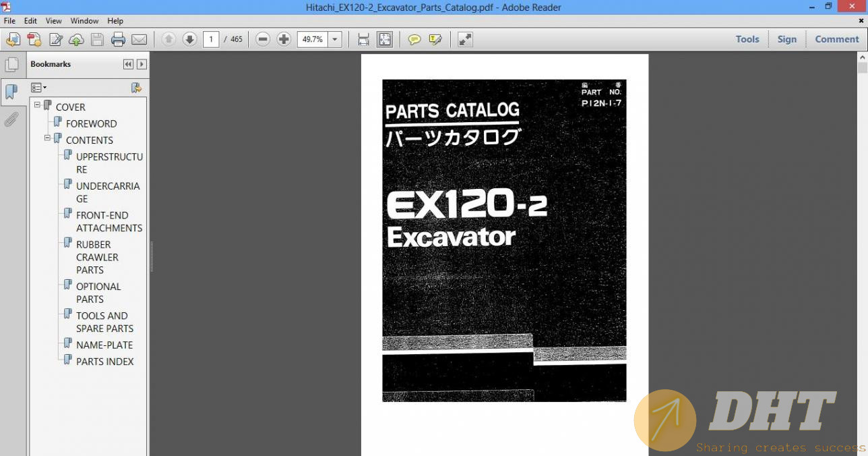The height and width of the screenshot is (456, 868).
Task: Click the Highlight text icon
Action: [435, 40]
